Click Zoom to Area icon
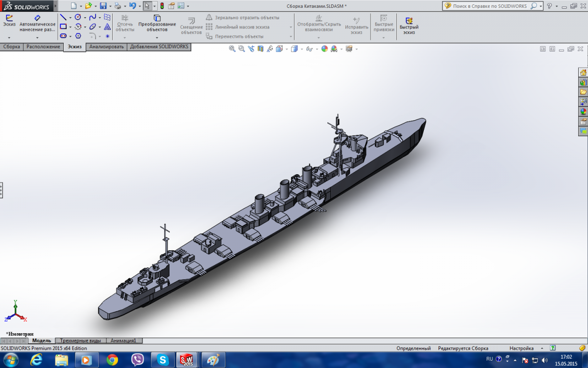 tap(242, 49)
